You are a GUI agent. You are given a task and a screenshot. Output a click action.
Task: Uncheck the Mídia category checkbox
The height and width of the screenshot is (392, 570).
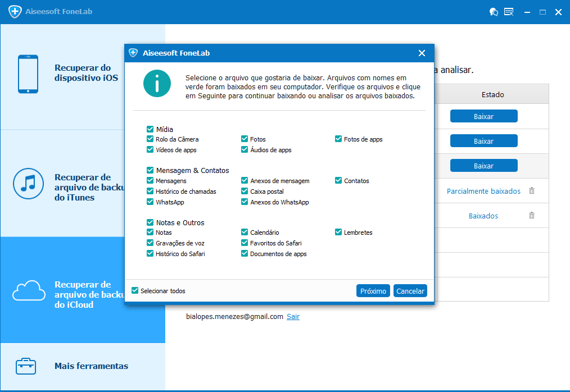150,129
